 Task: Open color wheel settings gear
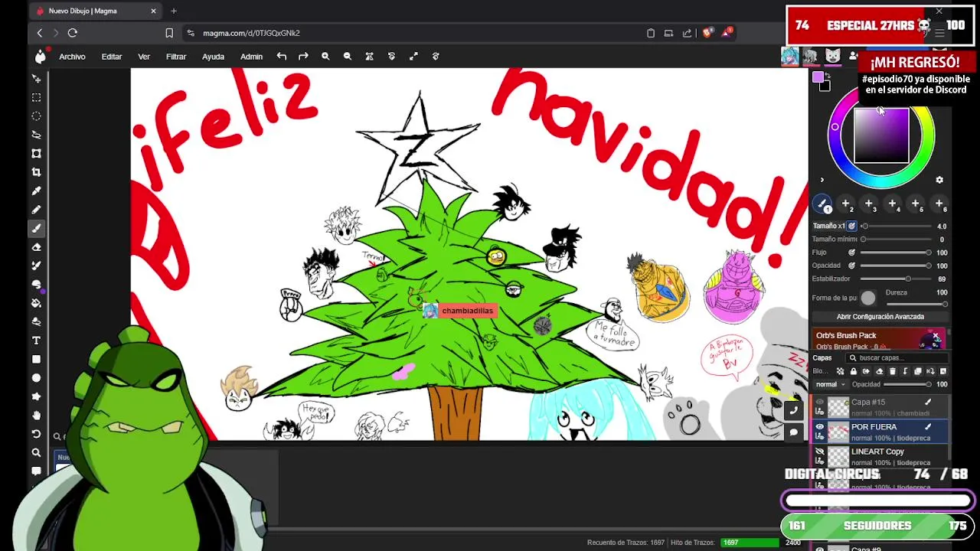point(939,180)
